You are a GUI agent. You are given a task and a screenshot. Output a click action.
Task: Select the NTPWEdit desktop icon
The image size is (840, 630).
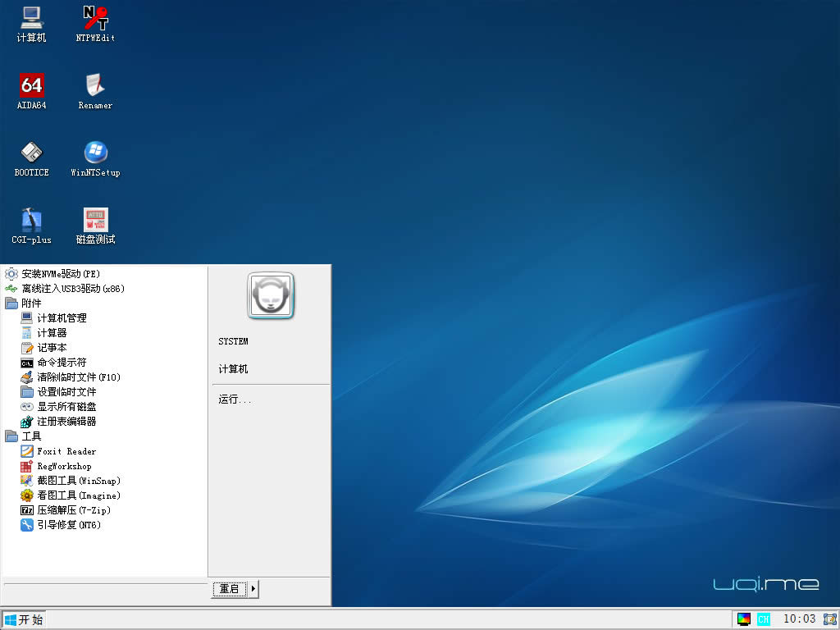click(x=95, y=18)
